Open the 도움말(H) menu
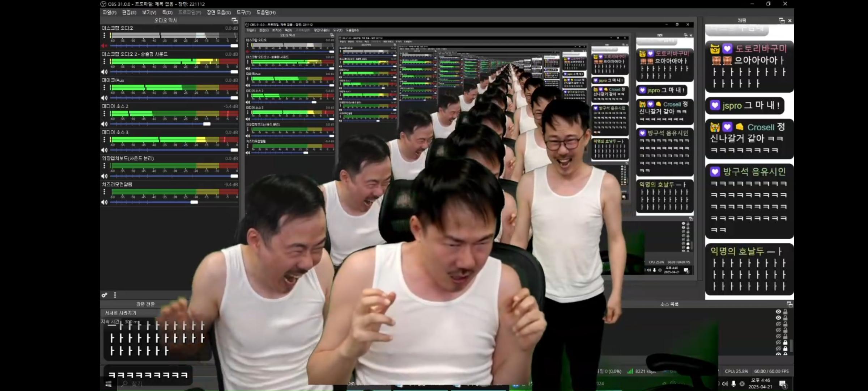The width and height of the screenshot is (868, 391). (266, 12)
